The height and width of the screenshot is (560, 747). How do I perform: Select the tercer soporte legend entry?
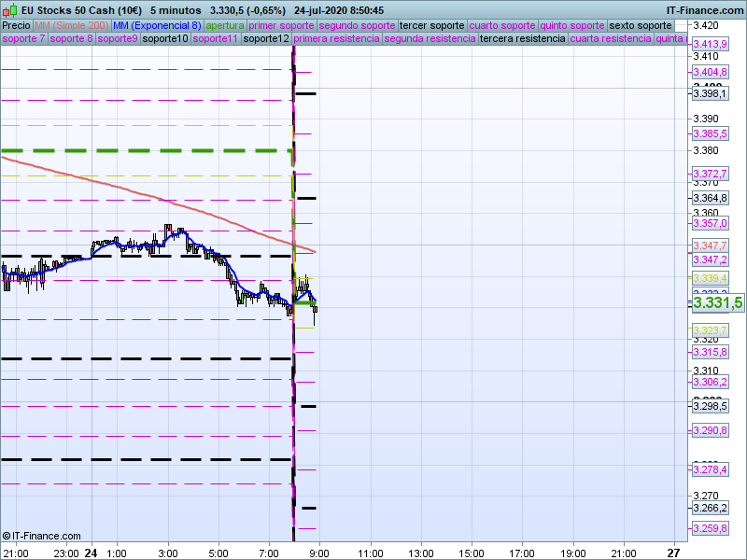click(x=431, y=25)
